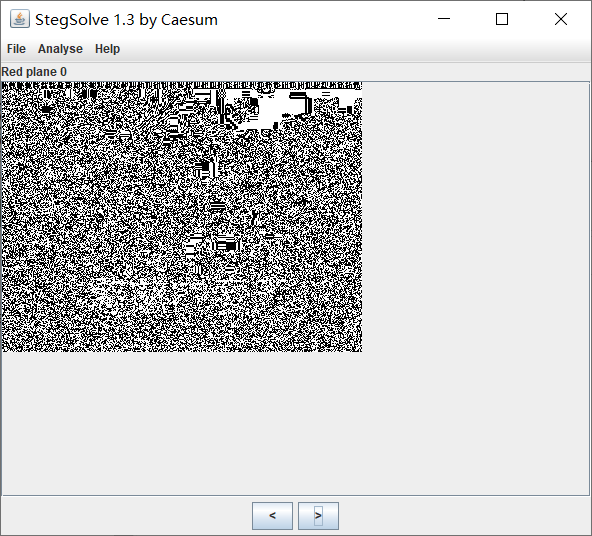Close the StegSolve window
The image size is (592, 536).
point(561,19)
